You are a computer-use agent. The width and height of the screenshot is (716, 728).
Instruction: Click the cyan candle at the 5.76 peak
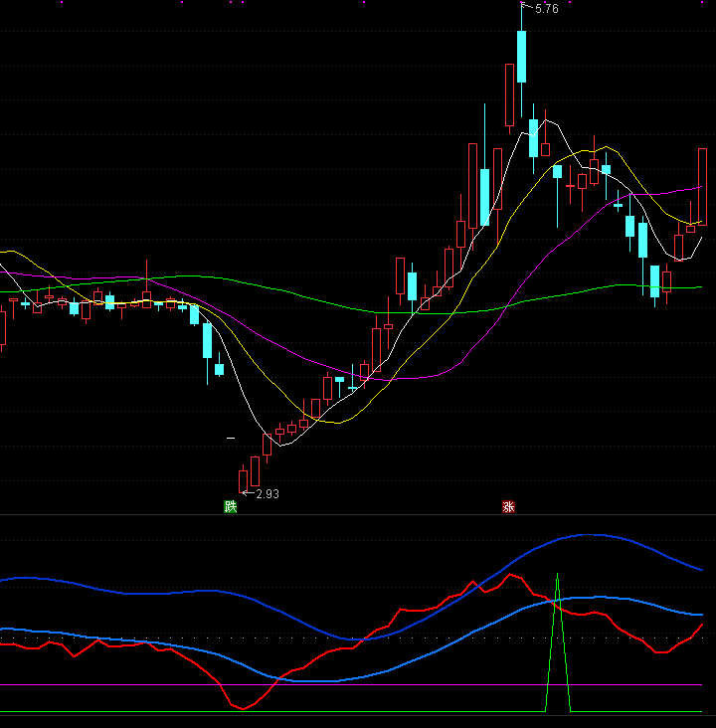pos(521,57)
